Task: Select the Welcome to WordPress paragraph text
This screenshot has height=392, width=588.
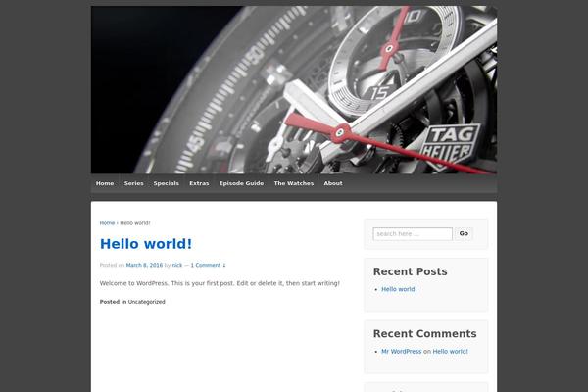Action: pyautogui.click(x=220, y=283)
